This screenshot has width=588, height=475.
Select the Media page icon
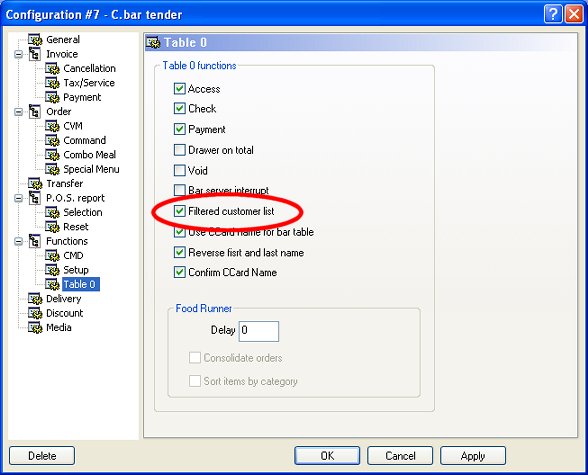[35, 328]
